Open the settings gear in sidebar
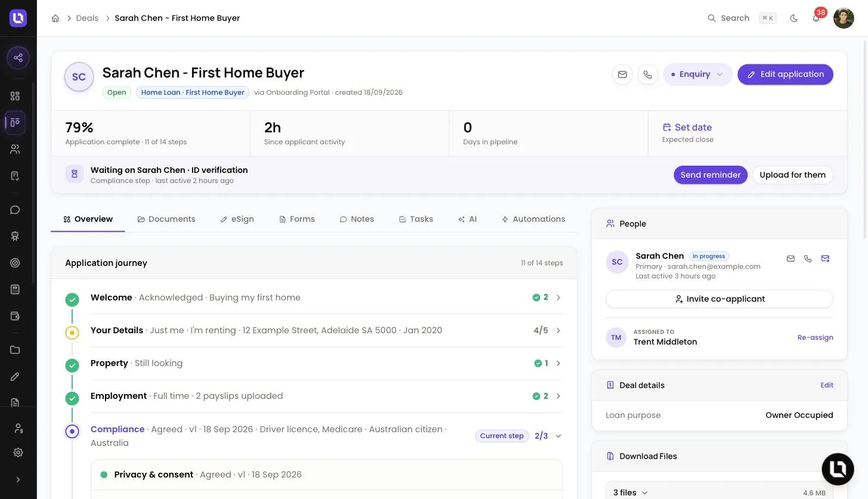Screen dimensions: 868x499 (18, 452)
